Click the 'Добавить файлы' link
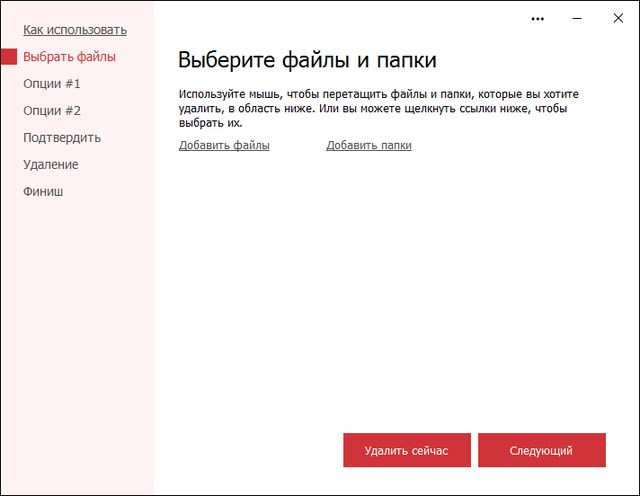 (x=224, y=146)
